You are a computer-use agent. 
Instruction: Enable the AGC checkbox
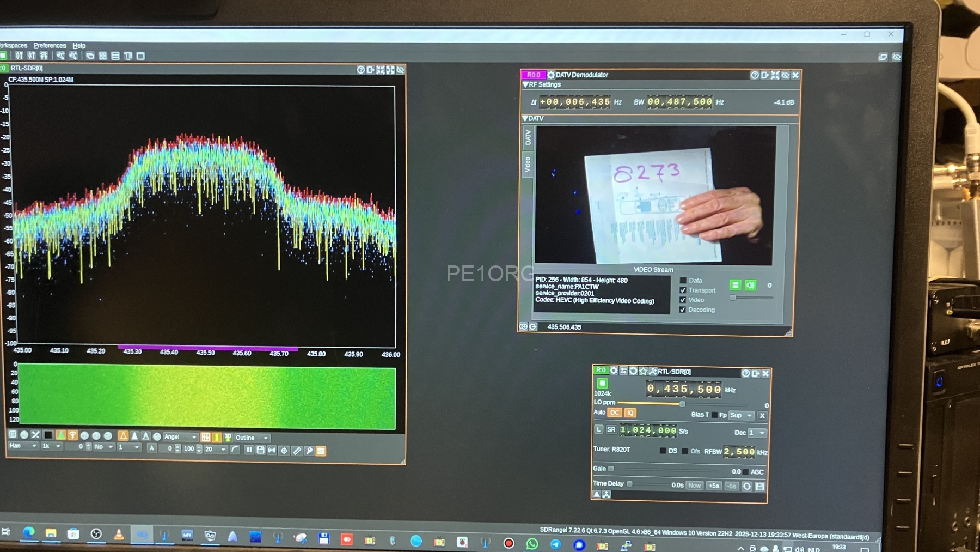745,472
